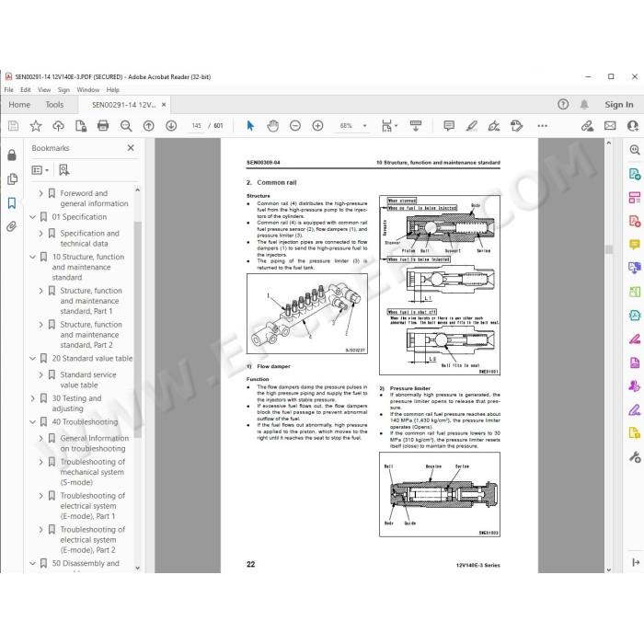Viewport: 644px width, 644px height.
Task: Expand the right tools pane arrow
Action: tap(636, 562)
